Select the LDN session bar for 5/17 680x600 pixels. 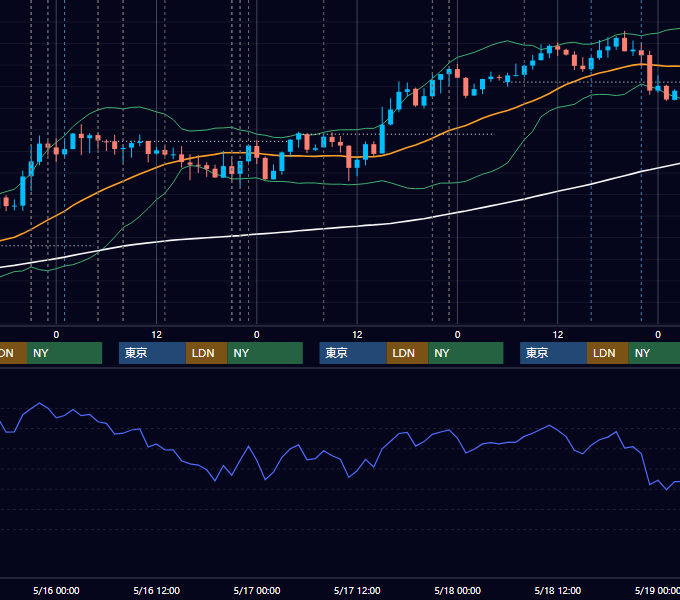click(407, 353)
